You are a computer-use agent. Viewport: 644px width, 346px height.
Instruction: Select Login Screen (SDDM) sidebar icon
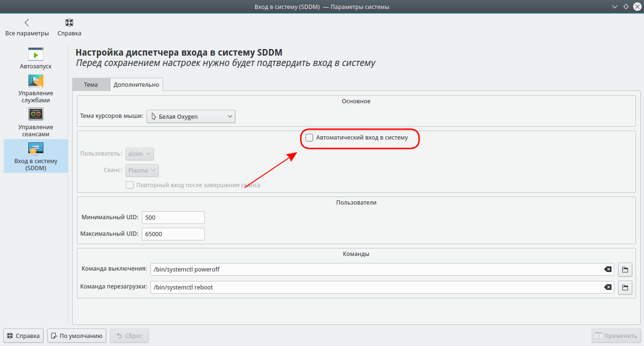(36, 148)
